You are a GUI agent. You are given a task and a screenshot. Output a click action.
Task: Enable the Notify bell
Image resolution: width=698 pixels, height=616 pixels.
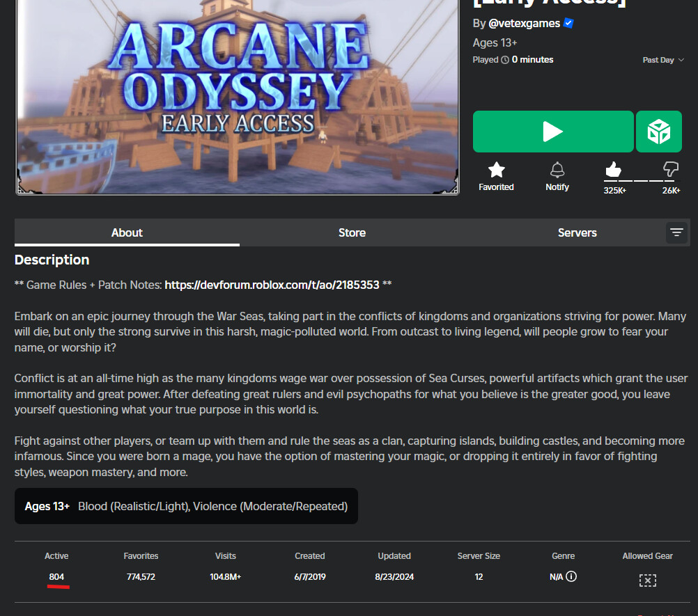[557, 170]
